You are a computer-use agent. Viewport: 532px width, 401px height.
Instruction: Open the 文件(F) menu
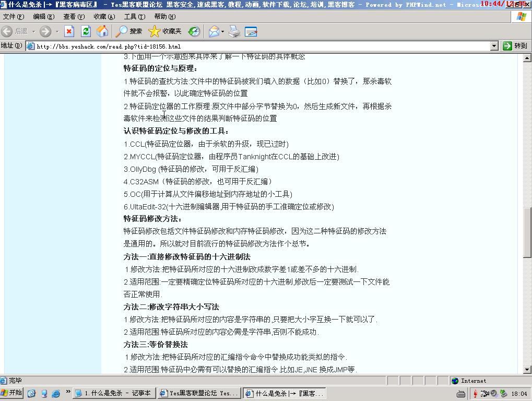[x=14, y=17]
